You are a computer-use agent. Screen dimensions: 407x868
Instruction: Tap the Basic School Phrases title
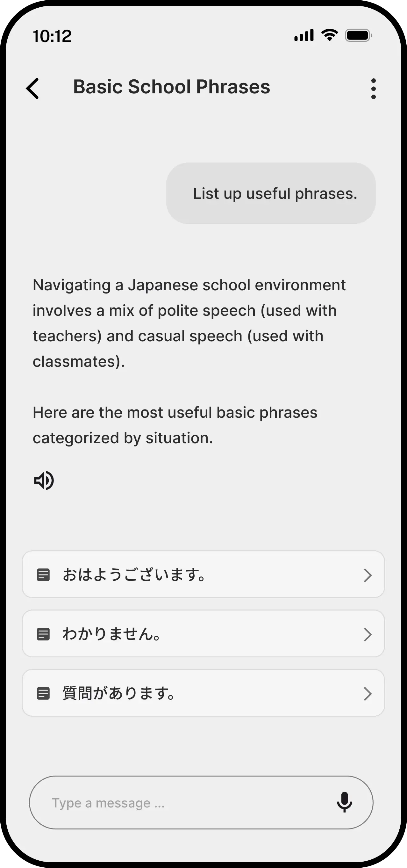(172, 87)
